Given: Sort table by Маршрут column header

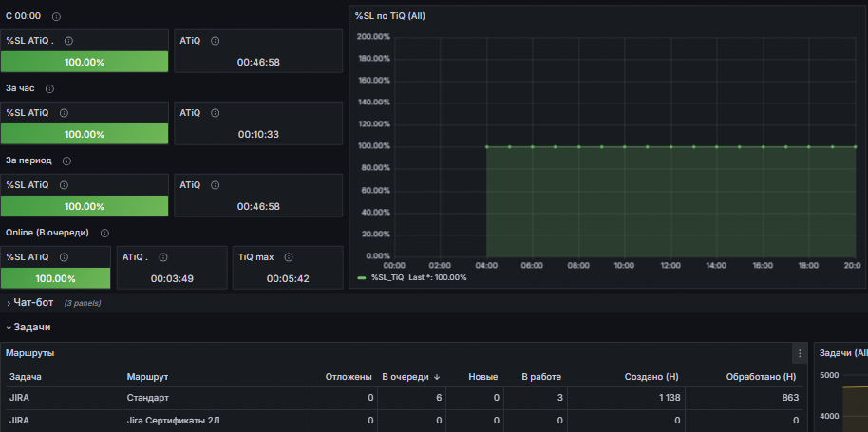Looking at the screenshot, I should click(147, 377).
